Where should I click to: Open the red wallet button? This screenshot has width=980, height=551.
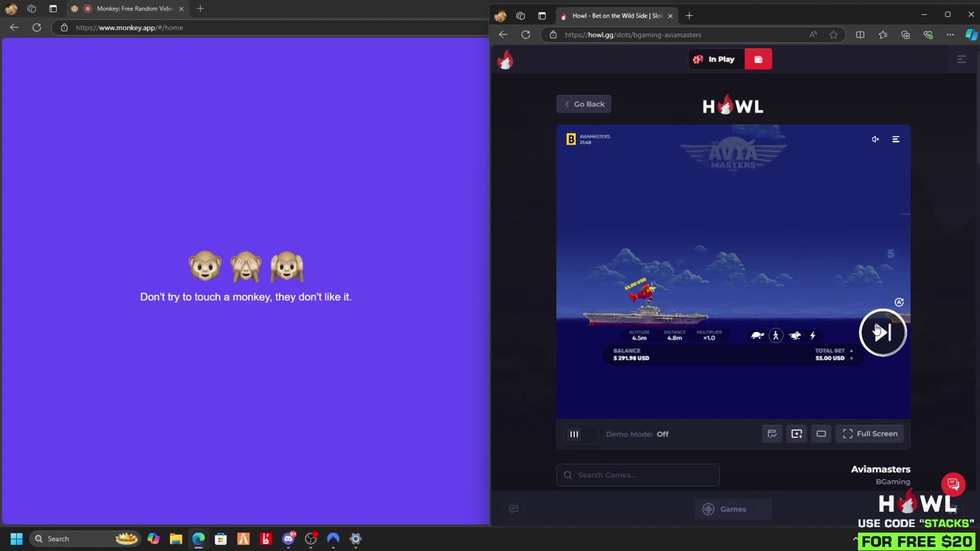(x=758, y=59)
